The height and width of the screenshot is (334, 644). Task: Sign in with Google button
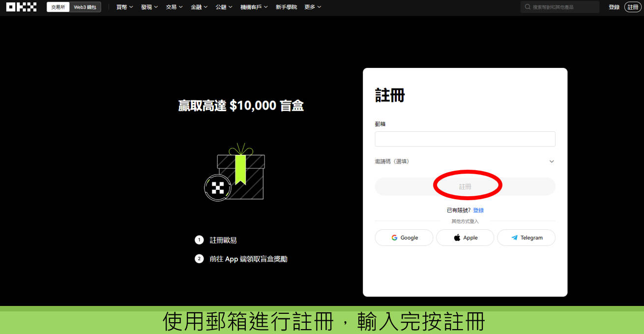(404, 238)
